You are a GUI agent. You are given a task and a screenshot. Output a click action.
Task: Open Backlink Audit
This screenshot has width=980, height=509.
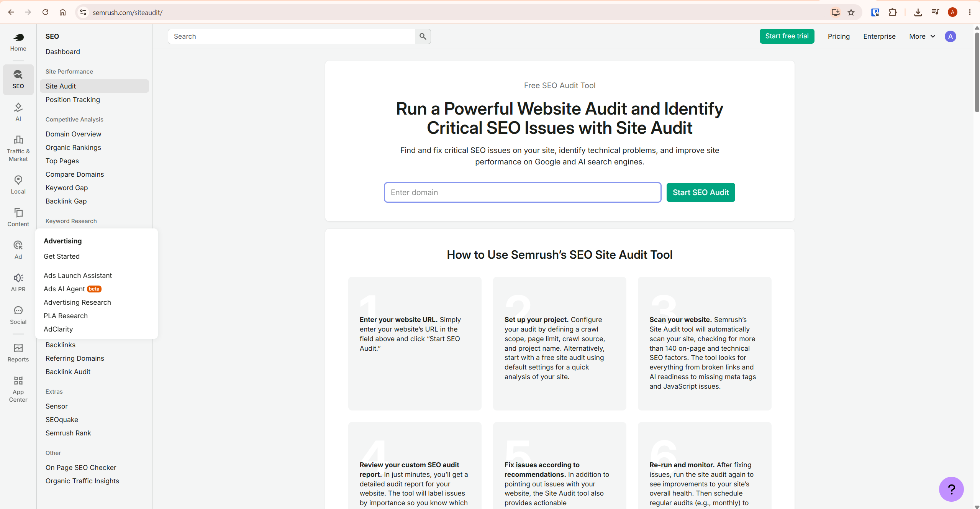pos(68,372)
